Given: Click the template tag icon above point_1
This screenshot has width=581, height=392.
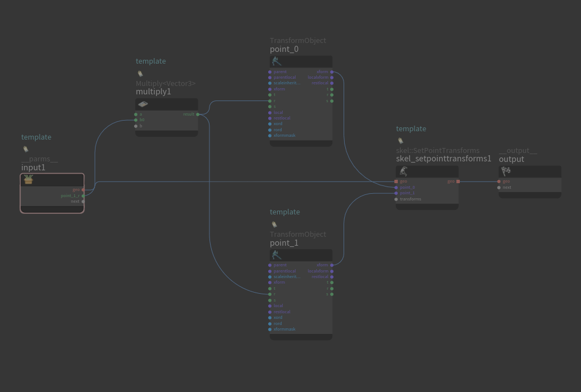Looking at the screenshot, I should point(274,224).
